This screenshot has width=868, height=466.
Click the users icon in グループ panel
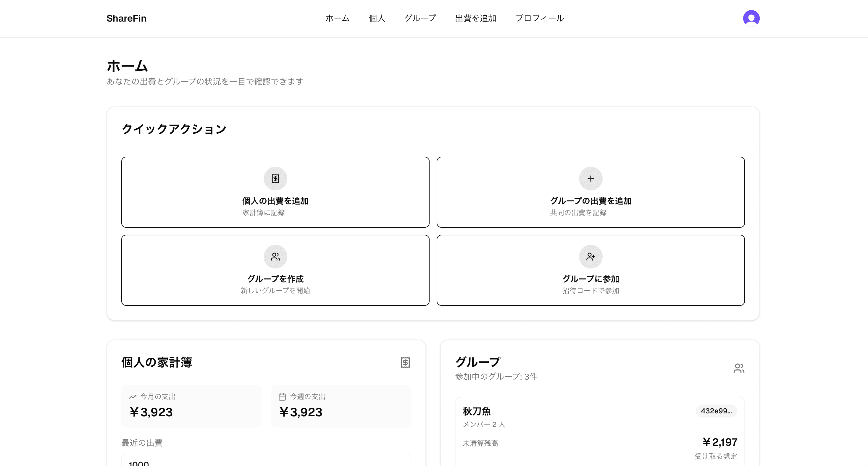click(739, 368)
